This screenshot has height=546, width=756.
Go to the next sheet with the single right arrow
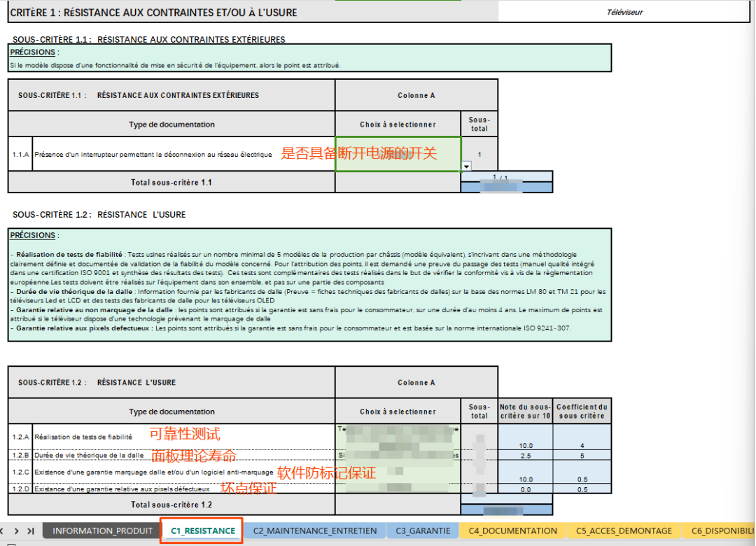pyautogui.click(x=17, y=531)
